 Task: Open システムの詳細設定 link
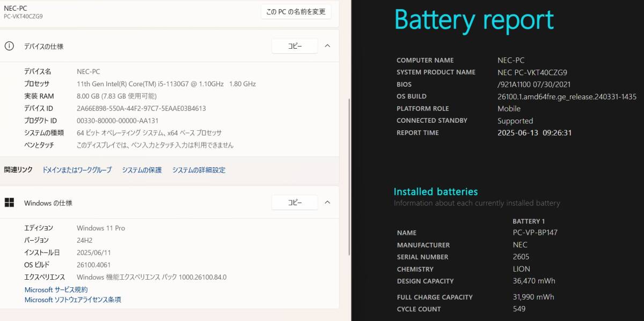coord(199,170)
